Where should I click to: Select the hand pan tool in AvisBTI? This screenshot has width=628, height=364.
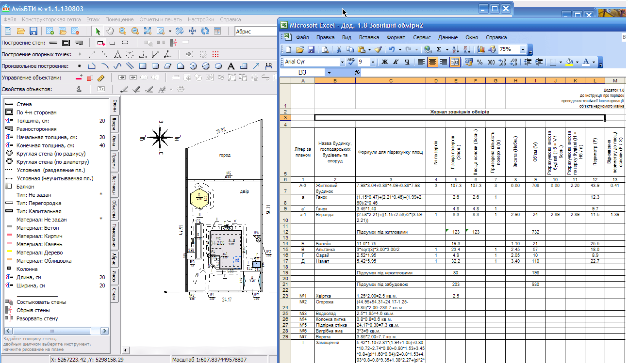(110, 31)
